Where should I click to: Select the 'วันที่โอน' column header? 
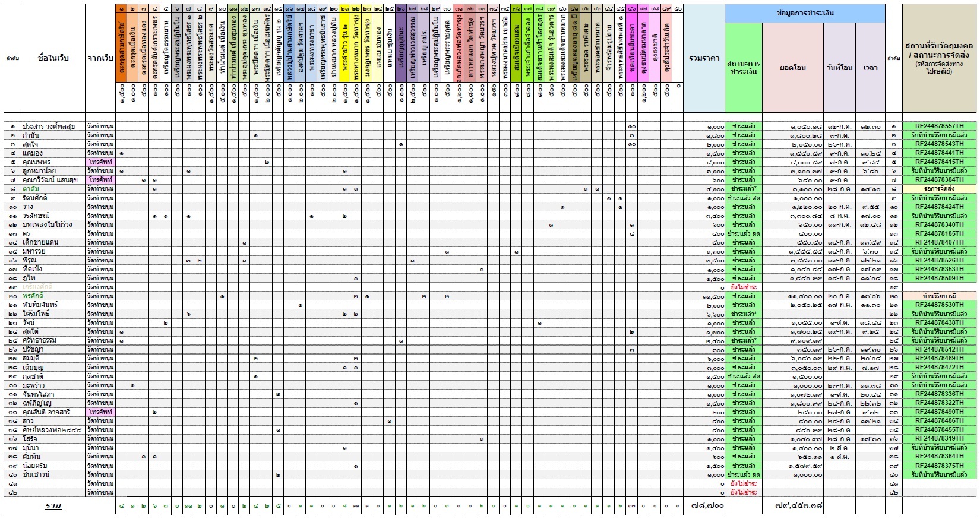coord(839,68)
